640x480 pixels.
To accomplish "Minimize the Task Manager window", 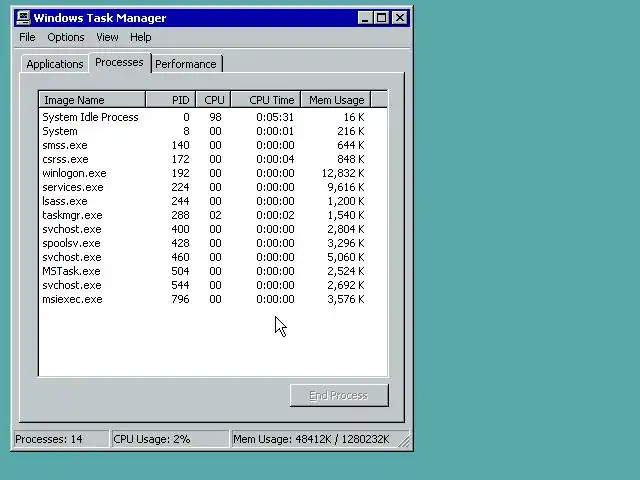I will pyautogui.click(x=365, y=18).
